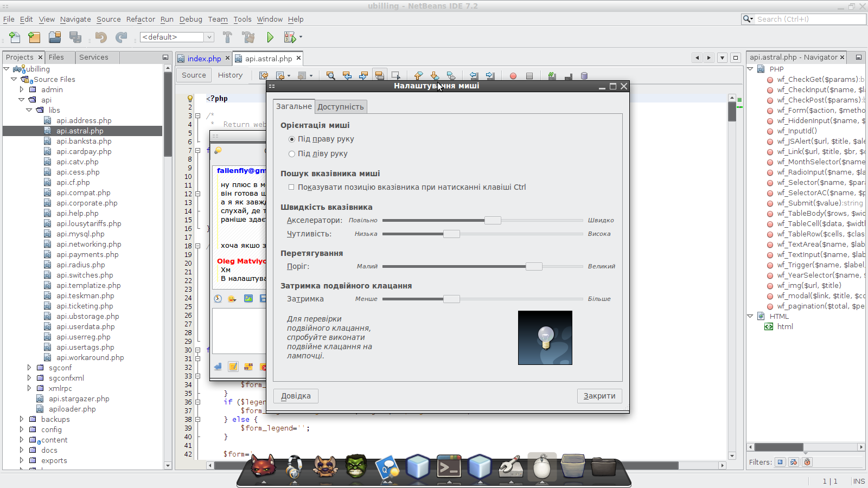
Task: Close the api.astral.php editor tab
Action: click(298, 57)
